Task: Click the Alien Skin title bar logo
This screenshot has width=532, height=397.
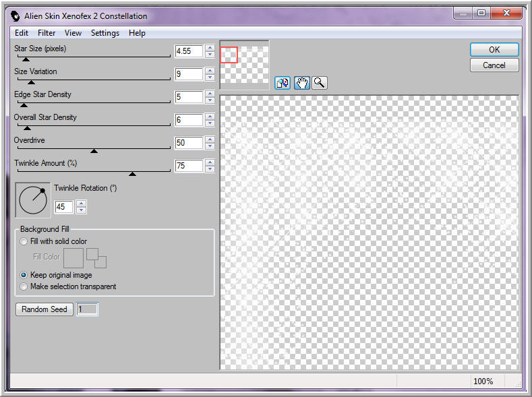Action: 16,16
